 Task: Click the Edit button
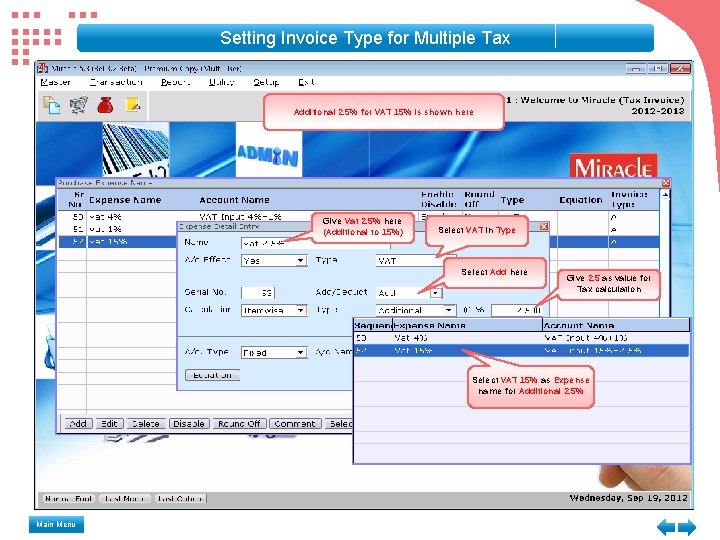click(x=109, y=423)
